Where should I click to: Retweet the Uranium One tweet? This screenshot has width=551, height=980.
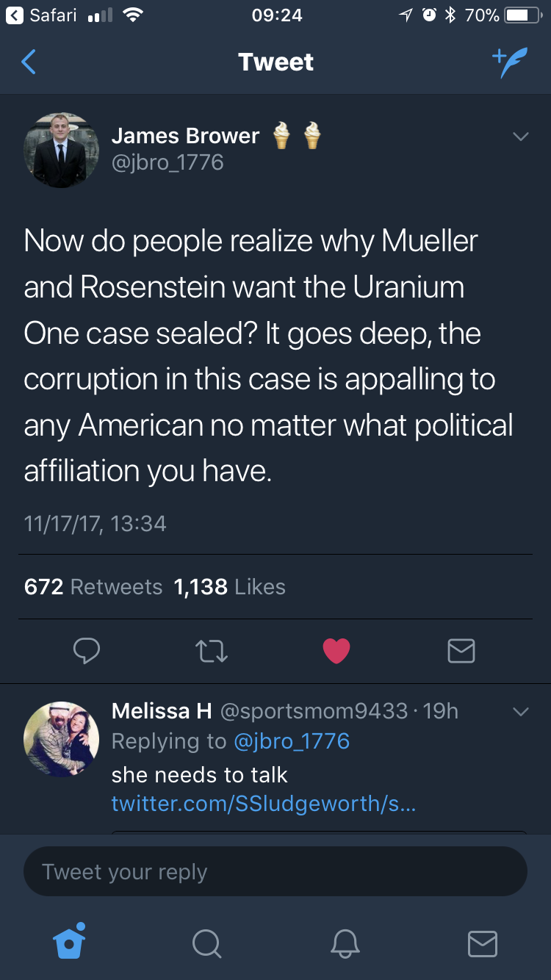click(212, 650)
